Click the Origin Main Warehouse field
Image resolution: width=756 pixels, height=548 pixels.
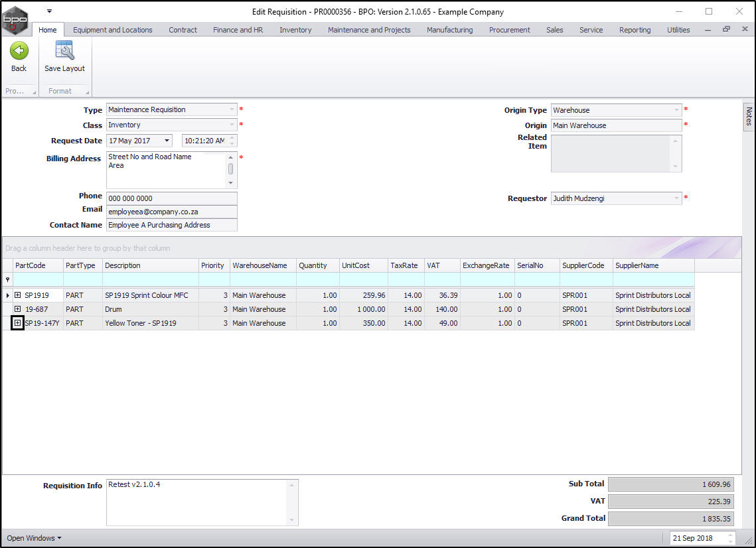click(616, 125)
